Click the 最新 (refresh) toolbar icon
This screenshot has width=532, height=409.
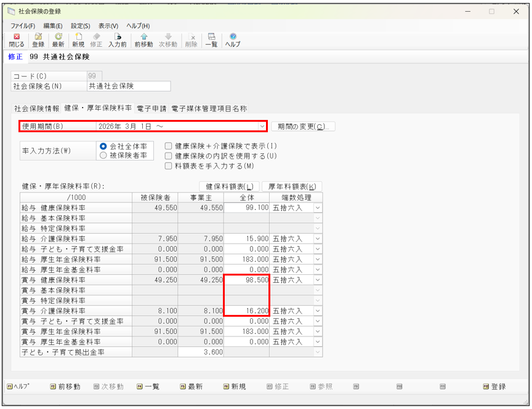[x=58, y=40]
